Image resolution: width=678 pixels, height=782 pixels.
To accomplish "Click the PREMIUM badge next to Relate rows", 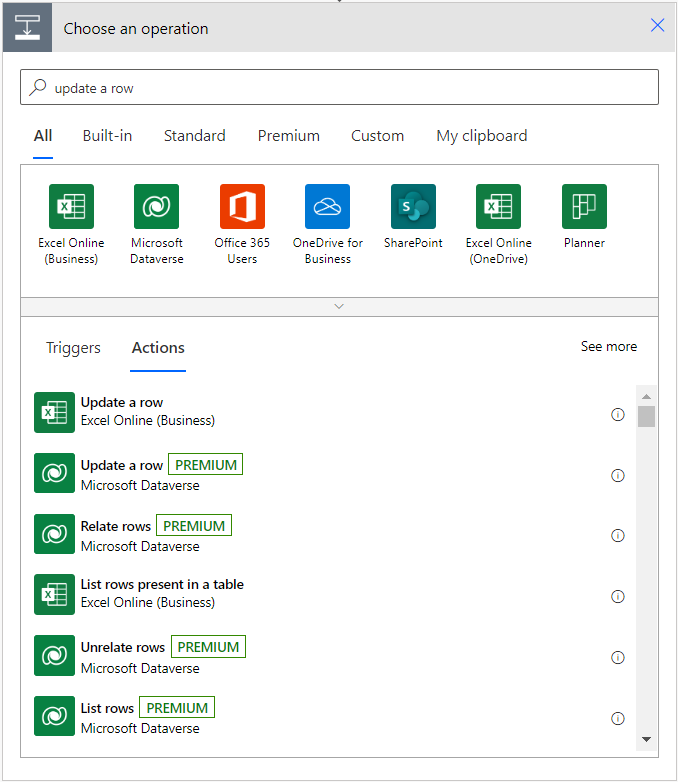I will click(x=194, y=526).
